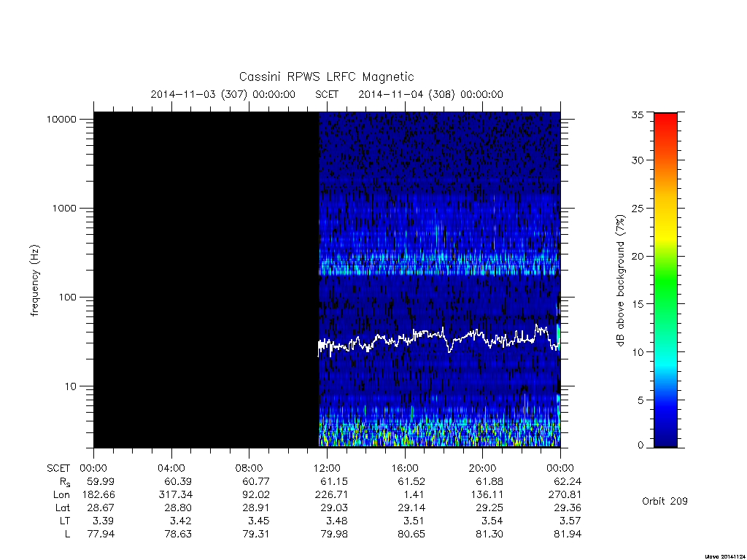This screenshot has height=560, width=747.
Task: Click the L value 81.94
Action: (x=568, y=534)
